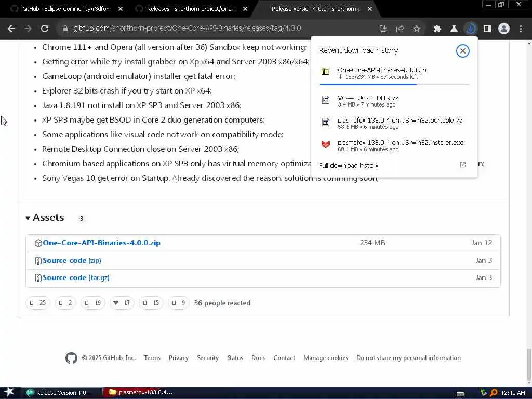
Task: Open the plasmafox-133.0.4 folder taskbar button
Action: point(144,393)
